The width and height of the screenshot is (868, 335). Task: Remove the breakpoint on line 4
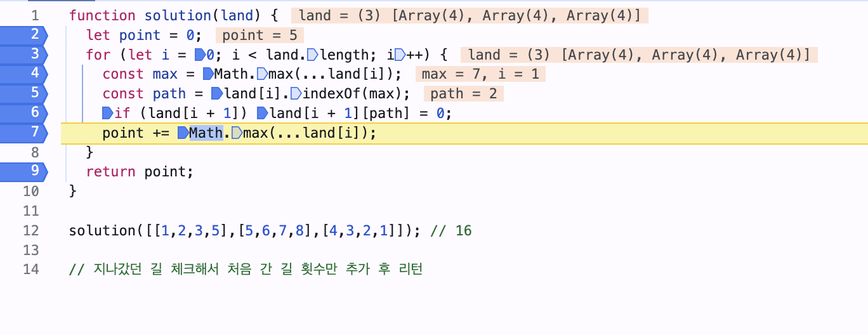tap(24, 74)
